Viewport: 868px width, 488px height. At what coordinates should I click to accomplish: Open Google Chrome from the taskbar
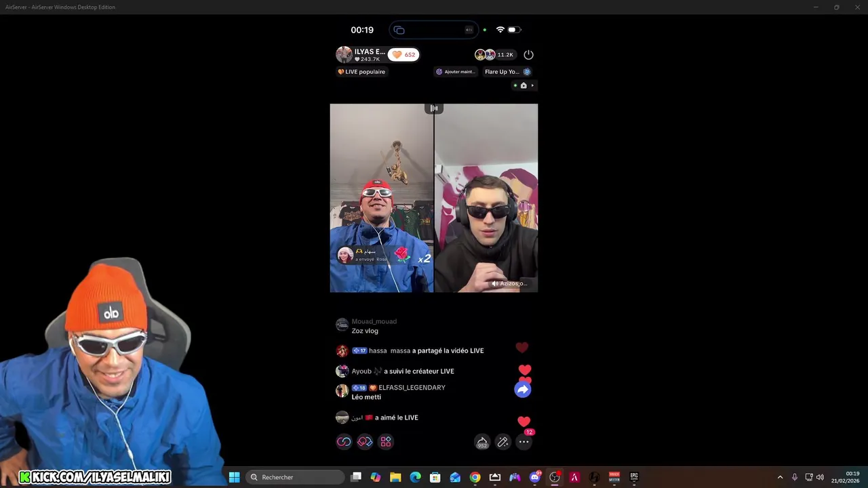(x=475, y=477)
